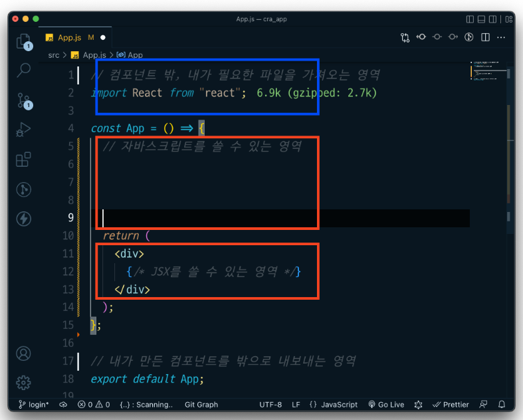
Task: Open the Search view
Action: pos(24,70)
